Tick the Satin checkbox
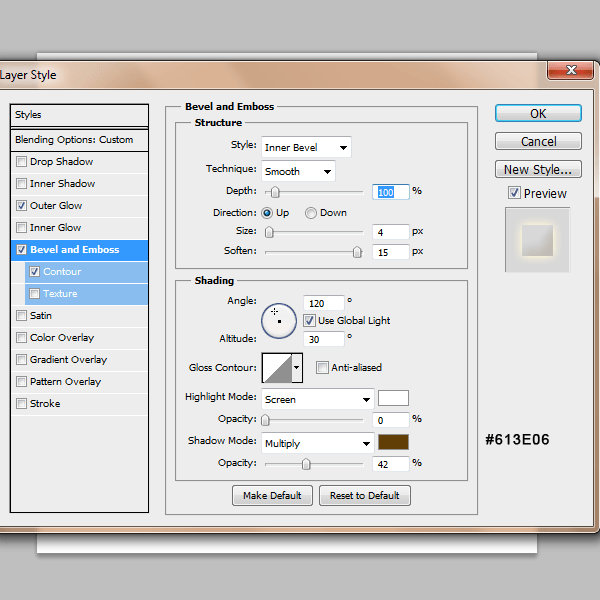 point(21,316)
